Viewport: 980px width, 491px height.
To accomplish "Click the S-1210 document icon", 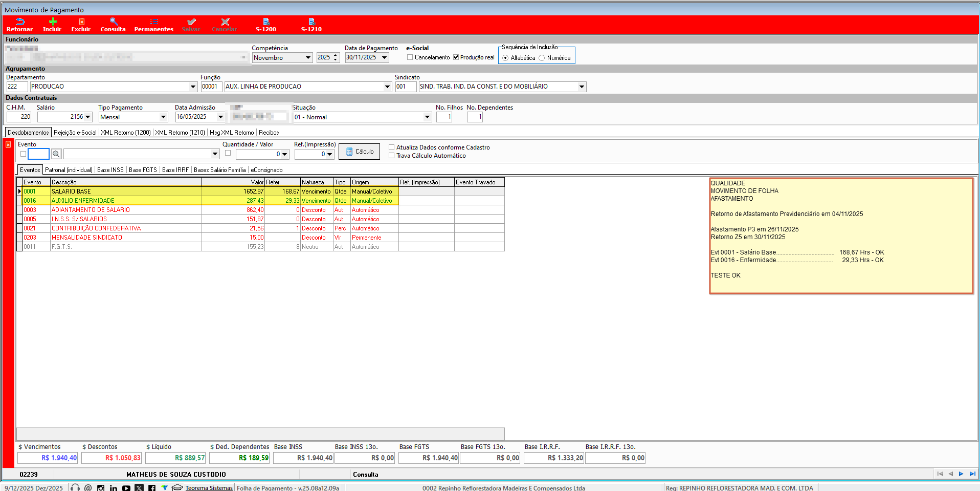I will click(x=311, y=22).
